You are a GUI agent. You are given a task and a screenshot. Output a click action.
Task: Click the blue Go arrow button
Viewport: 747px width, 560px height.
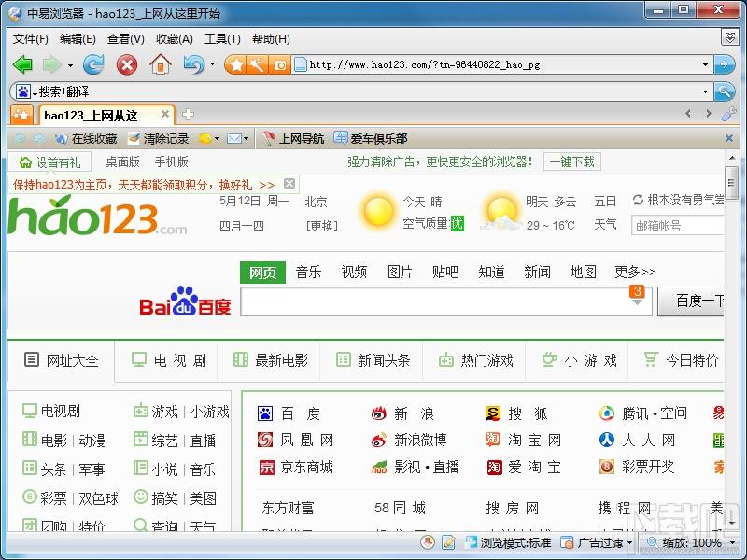tap(725, 64)
